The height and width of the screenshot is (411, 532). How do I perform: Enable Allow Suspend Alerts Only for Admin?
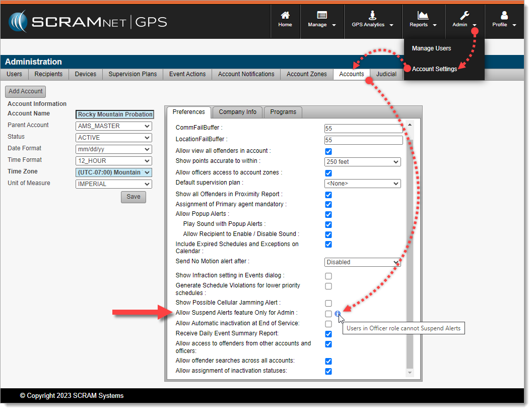pos(328,314)
